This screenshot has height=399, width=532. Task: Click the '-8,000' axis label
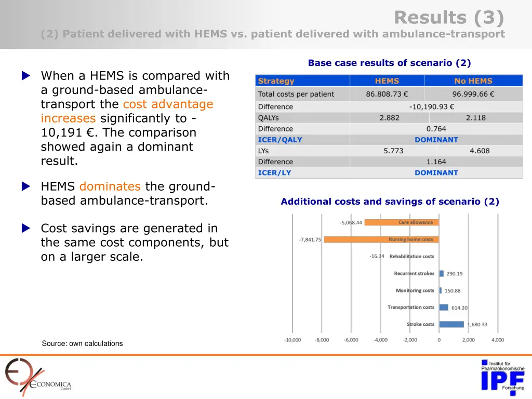322,340
